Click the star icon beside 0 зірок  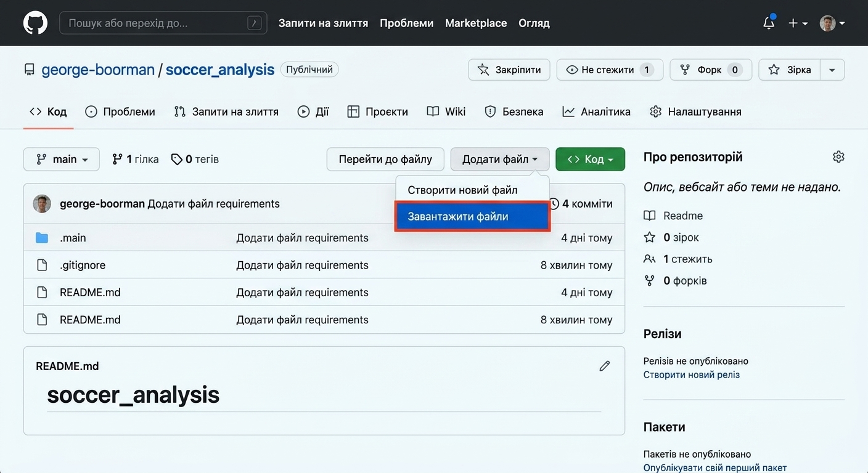[x=649, y=237]
